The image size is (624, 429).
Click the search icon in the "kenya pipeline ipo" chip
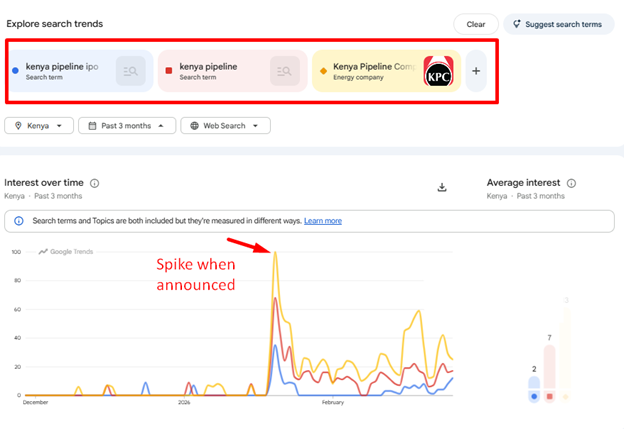pos(131,71)
